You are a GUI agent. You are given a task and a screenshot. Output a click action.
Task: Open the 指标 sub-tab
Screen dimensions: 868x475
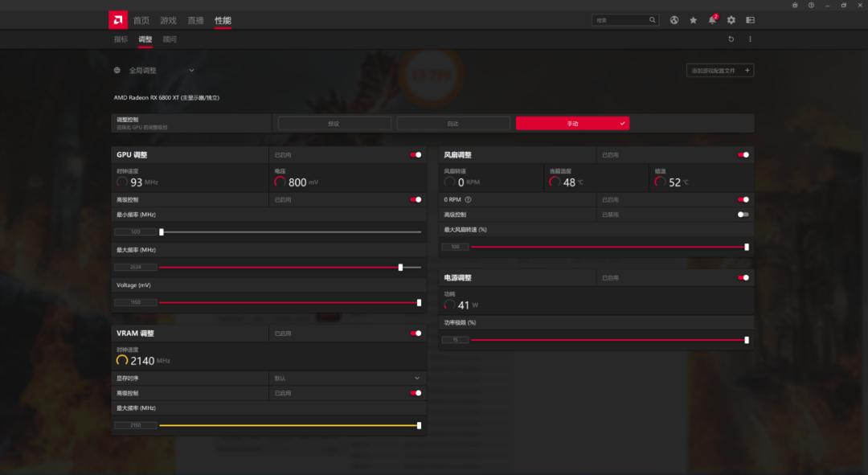pyautogui.click(x=121, y=39)
